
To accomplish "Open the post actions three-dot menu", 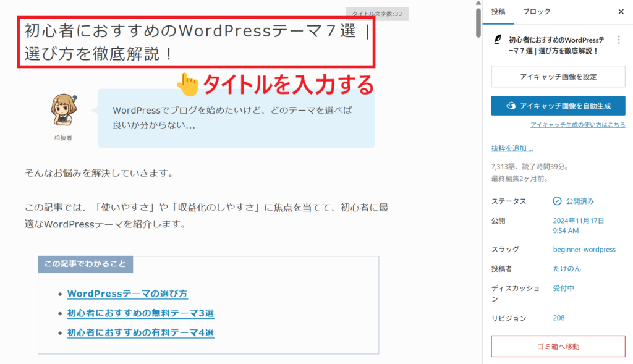I will (619, 40).
